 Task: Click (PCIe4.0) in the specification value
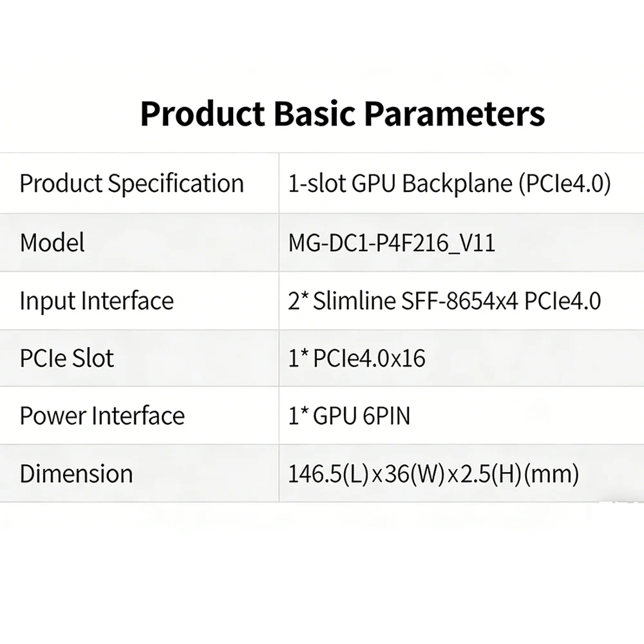click(563, 184)
